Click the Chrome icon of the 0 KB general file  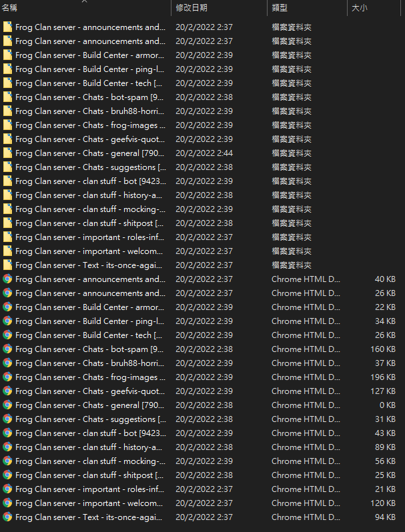[7, 405]
